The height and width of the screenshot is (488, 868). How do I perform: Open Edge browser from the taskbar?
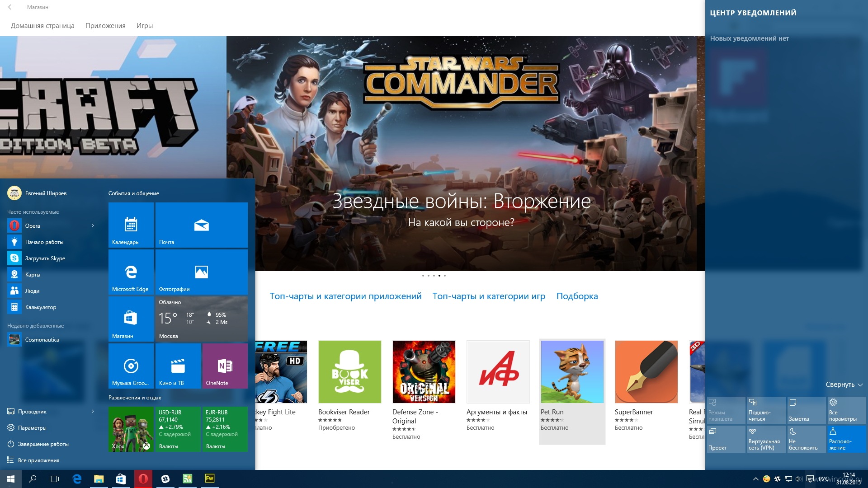77,479
